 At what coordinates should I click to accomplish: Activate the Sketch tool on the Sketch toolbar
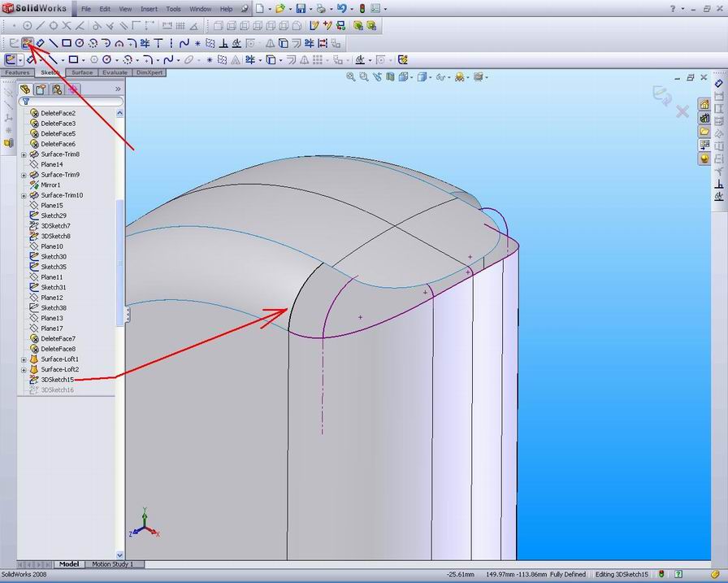tap(27, 43)
